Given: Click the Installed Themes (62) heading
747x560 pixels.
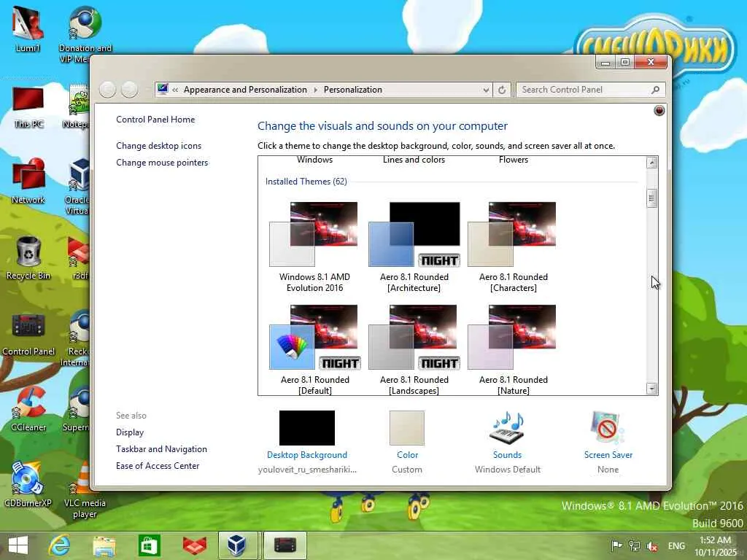Looking at the screenshot, I should tap(306, 182).
